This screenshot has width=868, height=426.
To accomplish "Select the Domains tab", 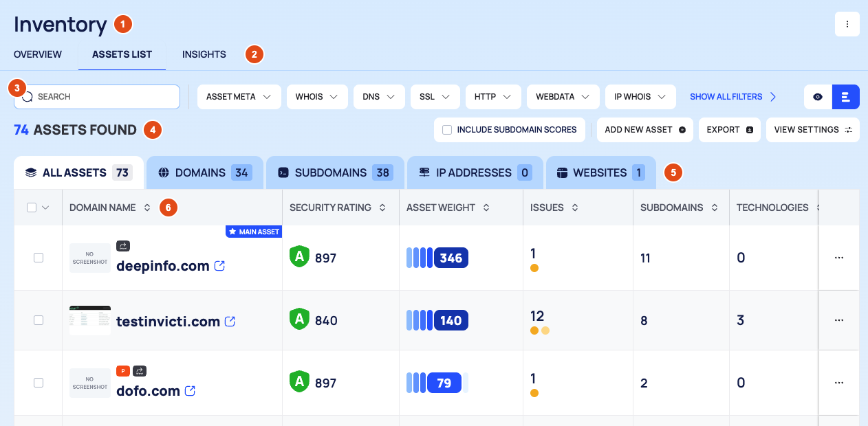I will (205, 172).
